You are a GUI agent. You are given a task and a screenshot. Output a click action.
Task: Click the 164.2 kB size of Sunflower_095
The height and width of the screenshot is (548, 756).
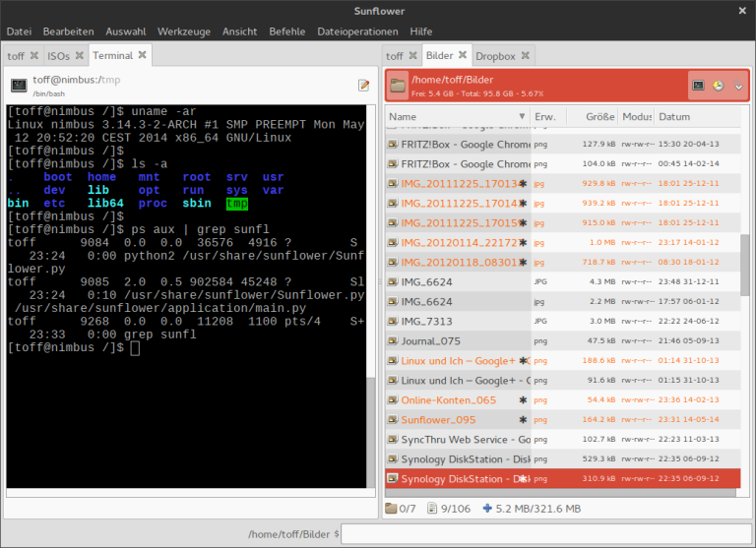pyautogui.click(x=598, y=419)
